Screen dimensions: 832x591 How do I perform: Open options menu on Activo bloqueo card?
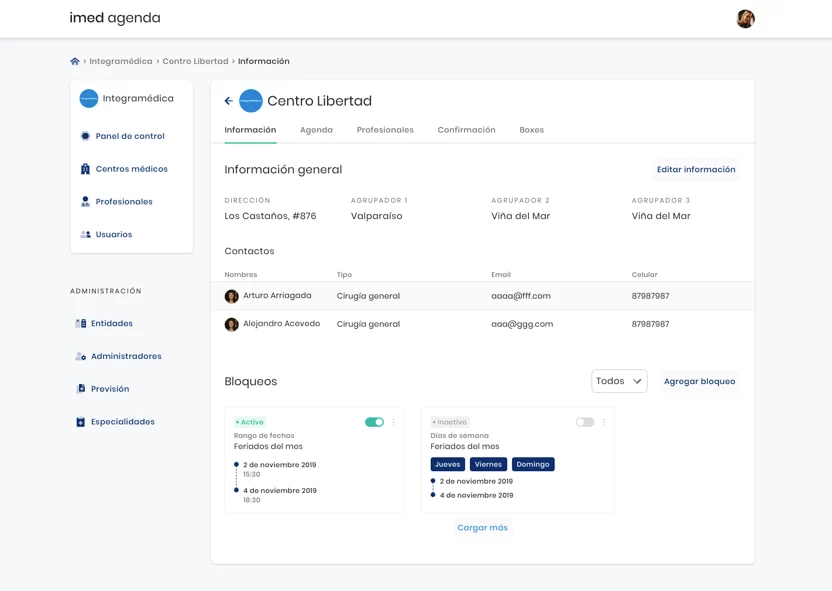coord(393,422)
